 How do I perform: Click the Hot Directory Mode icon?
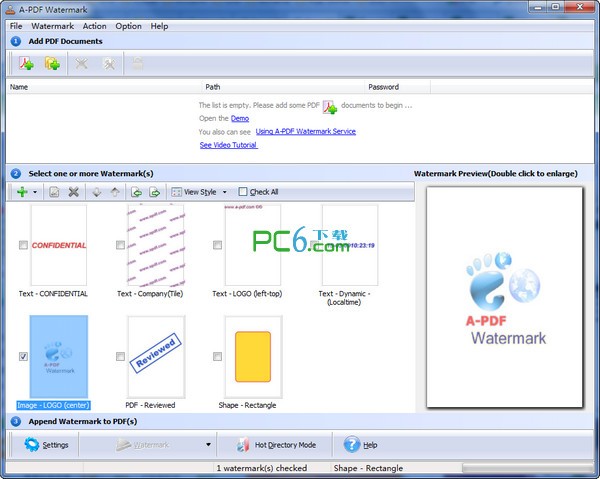243,445
